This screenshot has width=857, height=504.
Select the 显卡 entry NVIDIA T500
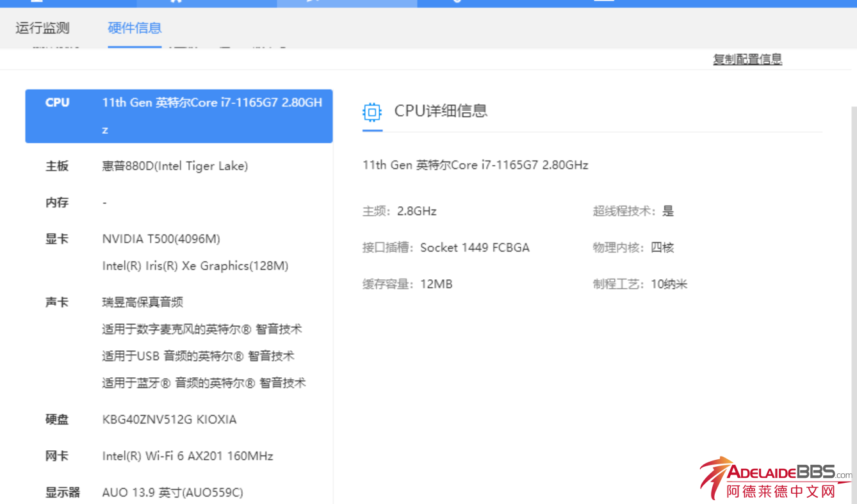161,239
